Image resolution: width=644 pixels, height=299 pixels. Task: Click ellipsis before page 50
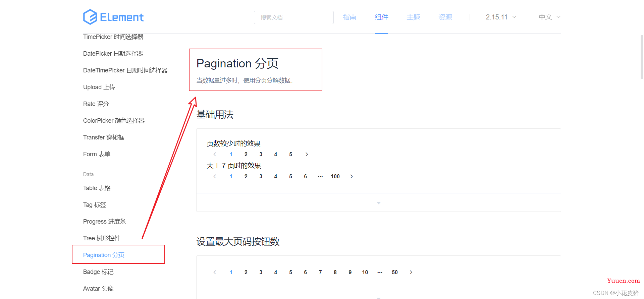(x=380, y=272)
